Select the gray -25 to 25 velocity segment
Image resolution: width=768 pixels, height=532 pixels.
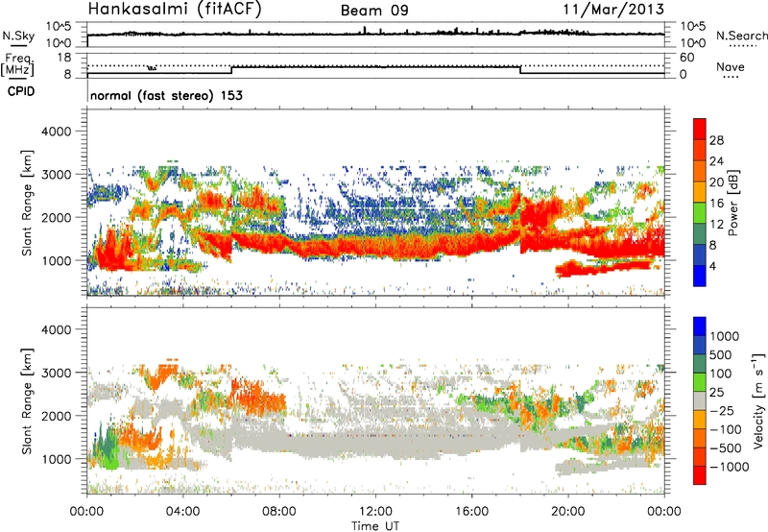click(700, 401)
